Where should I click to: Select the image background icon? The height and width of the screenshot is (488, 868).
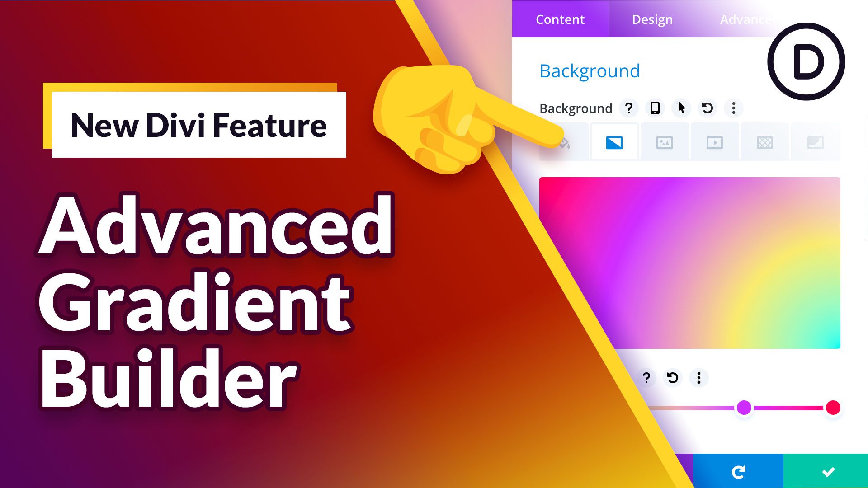(665, 142)
